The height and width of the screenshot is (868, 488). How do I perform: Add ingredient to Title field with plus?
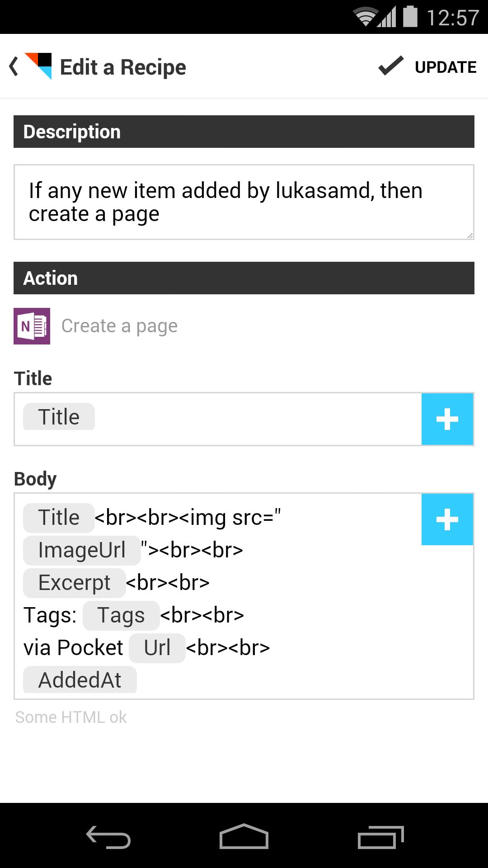447,419
